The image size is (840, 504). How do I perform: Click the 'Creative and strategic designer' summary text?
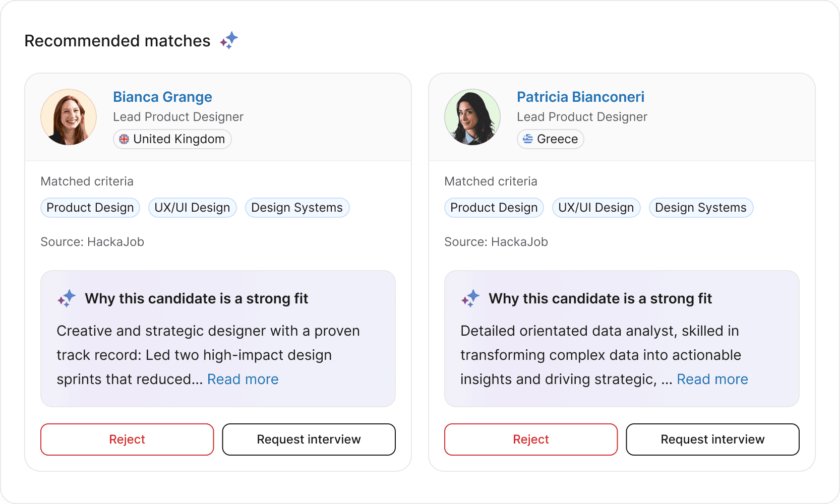[208, 355]
